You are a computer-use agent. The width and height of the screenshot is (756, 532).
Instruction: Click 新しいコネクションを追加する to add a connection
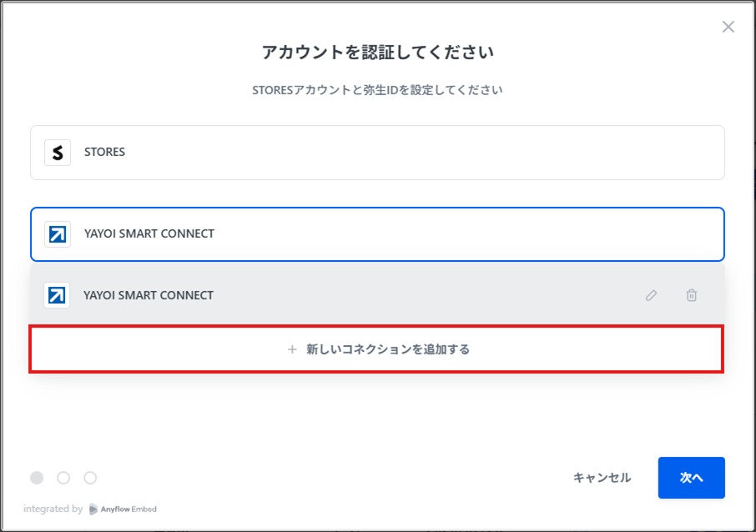pyautogui.click(x=376, y=349)
